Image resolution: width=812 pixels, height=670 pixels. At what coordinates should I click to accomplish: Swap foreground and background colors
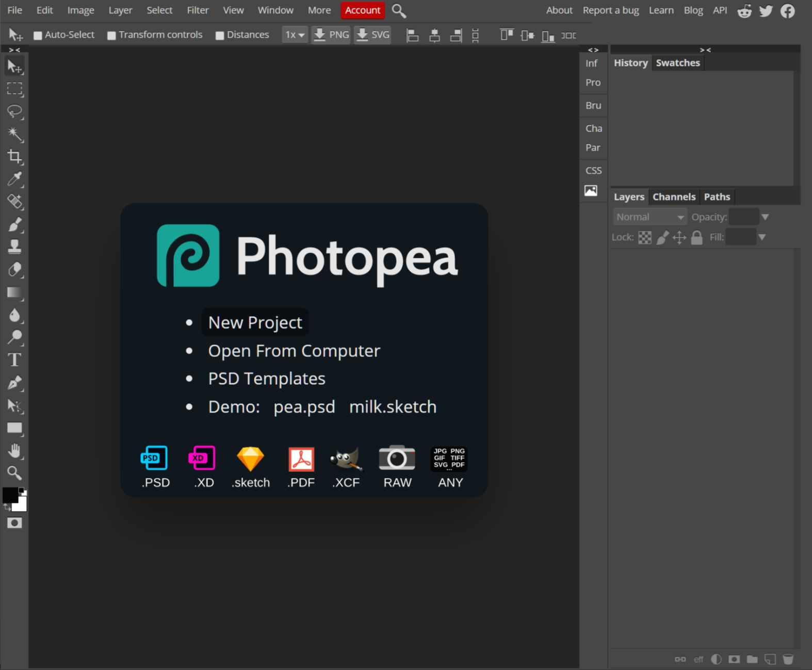point(7,508)
